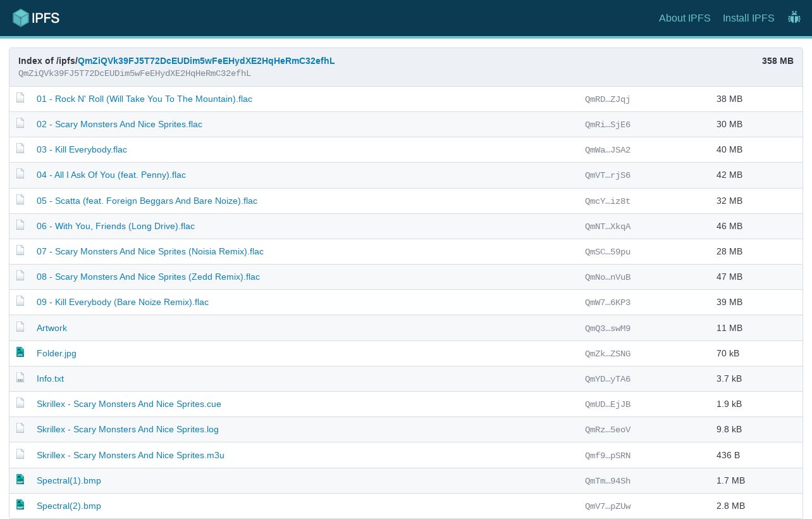812x519 pixels.
Task: Click hash QmcY…iz8t for track 05
Action: pyautogui.click(x=608, y=201)
